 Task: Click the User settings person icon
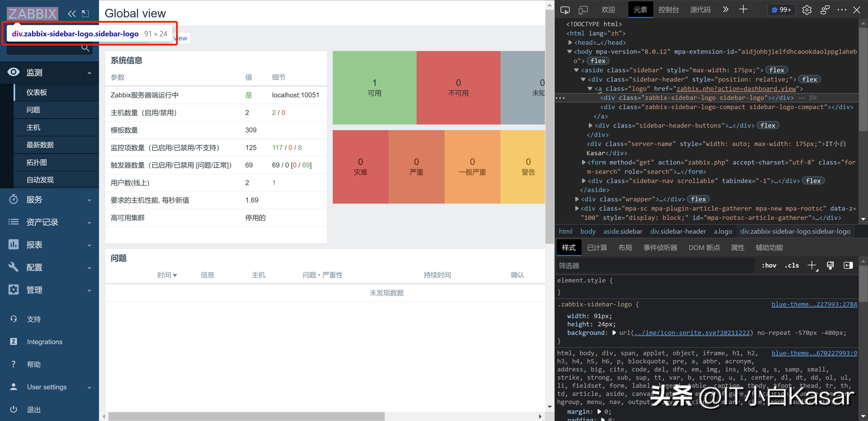tap(14, 387)
